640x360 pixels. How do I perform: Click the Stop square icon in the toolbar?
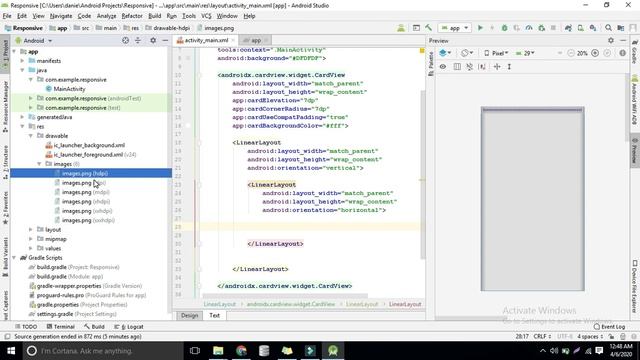[x=553, y=28]
